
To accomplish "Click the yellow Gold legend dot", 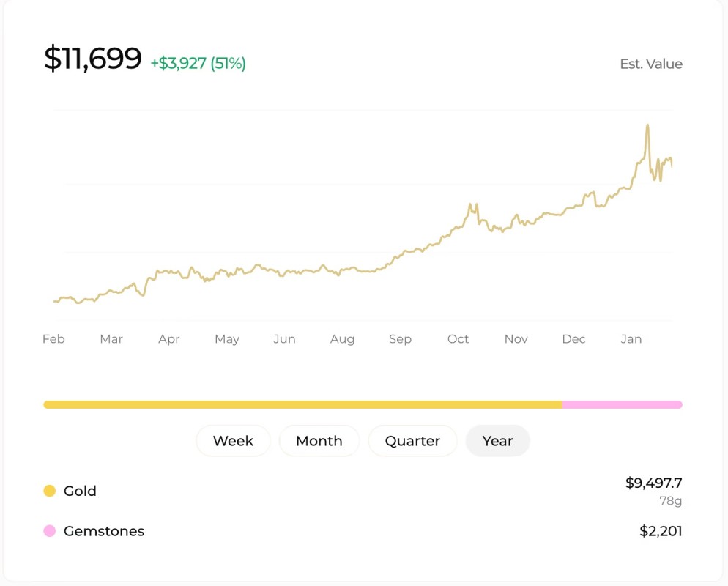I will 50,491.
